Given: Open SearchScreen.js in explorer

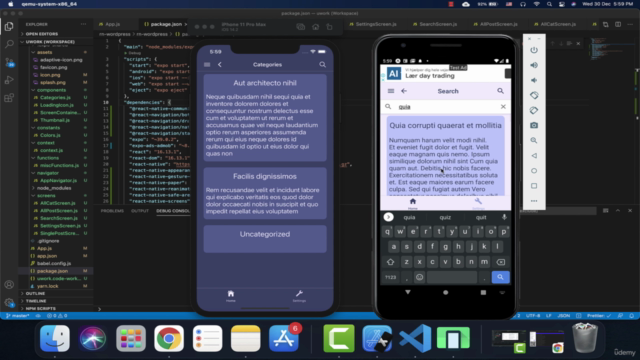Looking at the screenshot, I should click(59, 218).
